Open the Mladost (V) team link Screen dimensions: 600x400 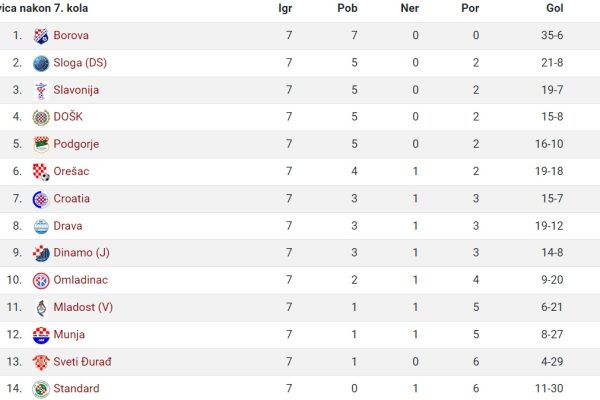coord(83,307)
